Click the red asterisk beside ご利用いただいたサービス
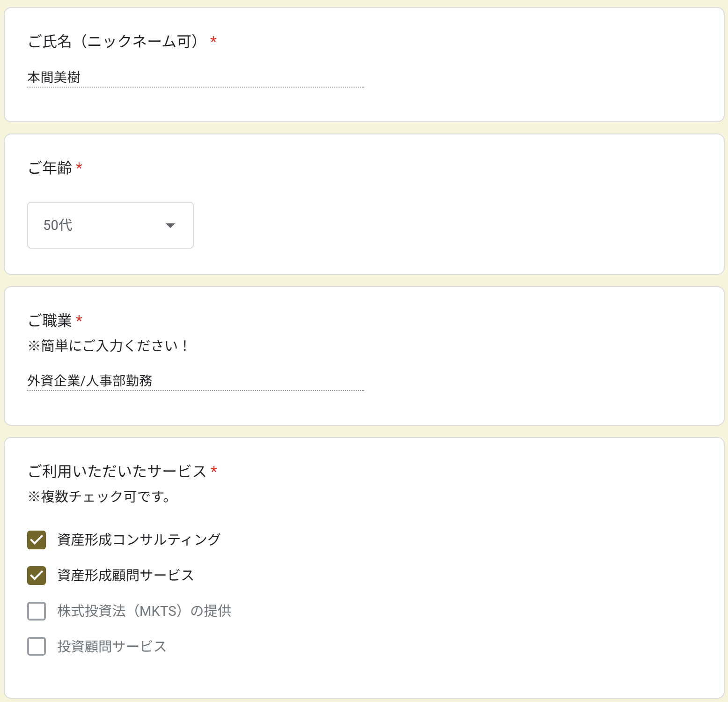728x702 pixels. [x=214, y=470]
